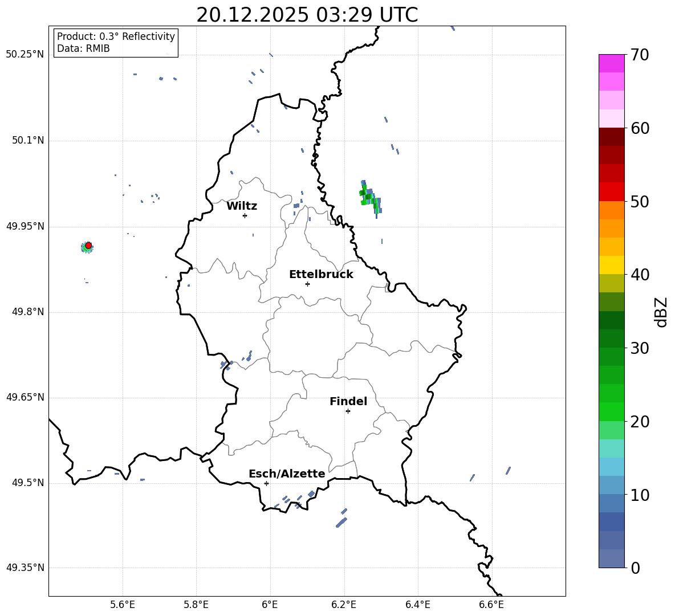Click the 10 dBZ colorbar label

[x=640, y=495]
